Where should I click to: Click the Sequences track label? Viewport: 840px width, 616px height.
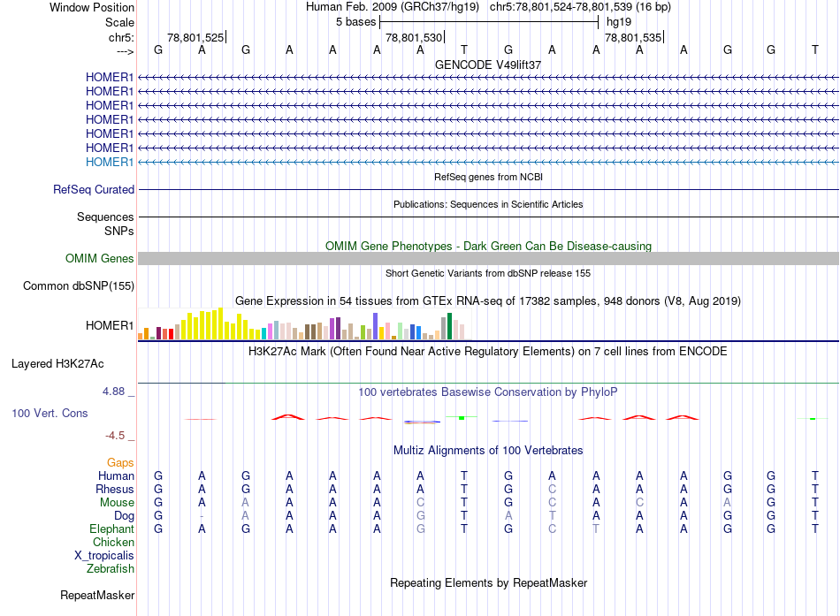[x=105, y=217]
